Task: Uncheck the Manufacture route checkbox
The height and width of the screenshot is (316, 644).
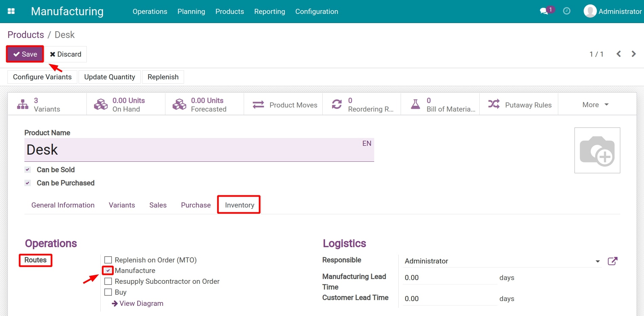Action: [x=108, y=271]
